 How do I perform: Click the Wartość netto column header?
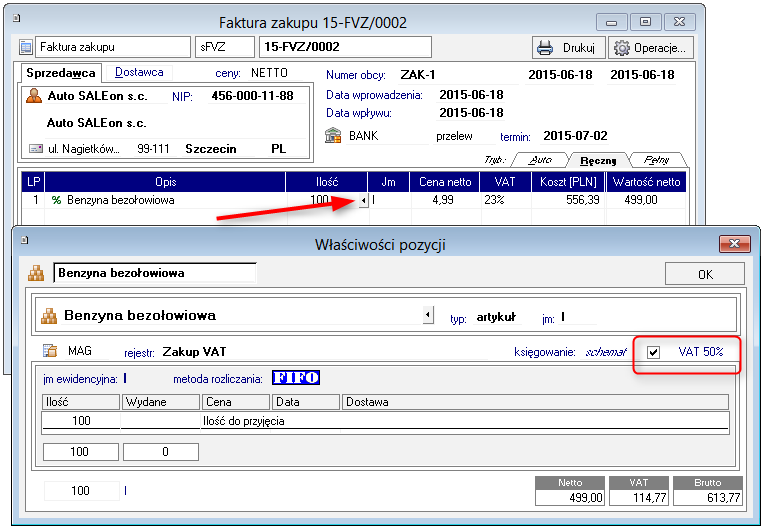pos(646,182)
